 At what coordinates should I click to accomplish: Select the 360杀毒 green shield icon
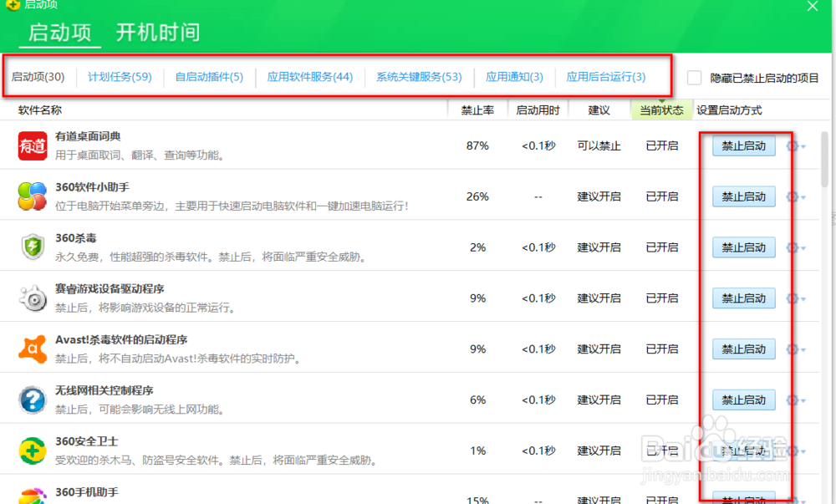pyautogui.click(x=32, y=247)
